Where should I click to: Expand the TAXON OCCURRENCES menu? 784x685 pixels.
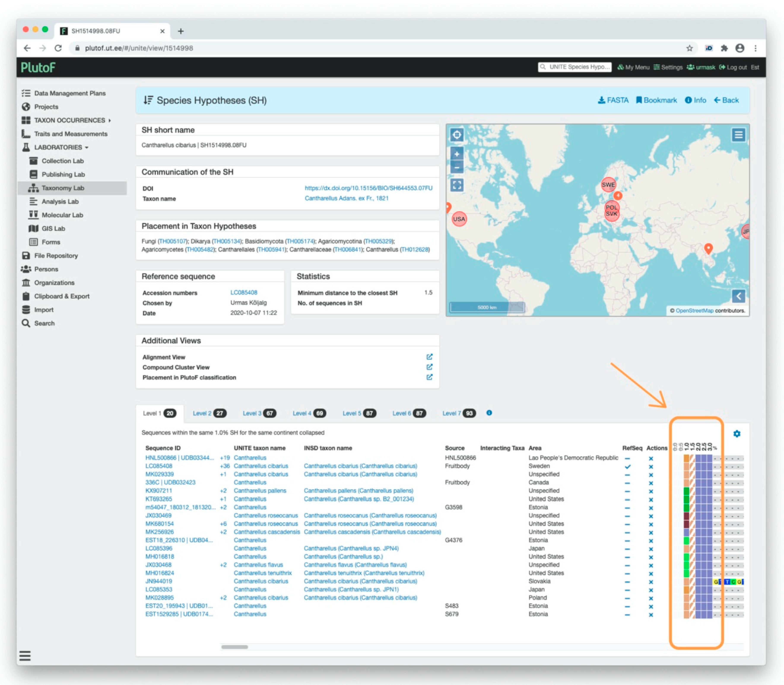tap(70, 120)
